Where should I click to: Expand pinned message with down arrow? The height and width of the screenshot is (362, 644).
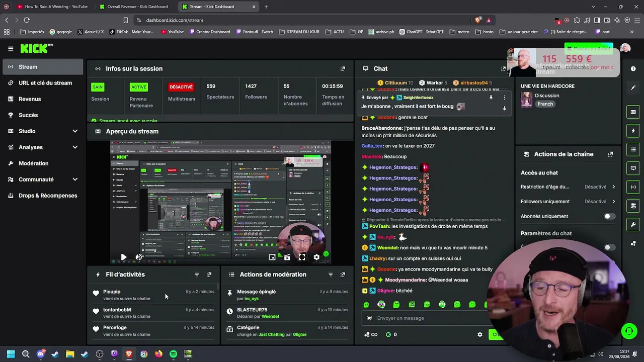504,108
